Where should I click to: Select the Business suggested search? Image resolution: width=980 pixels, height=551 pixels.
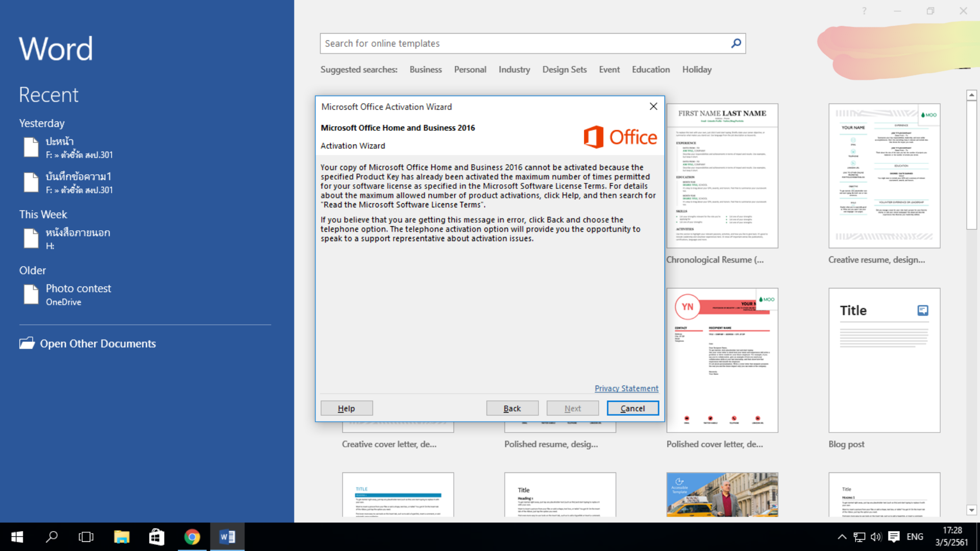pos(426,69)
